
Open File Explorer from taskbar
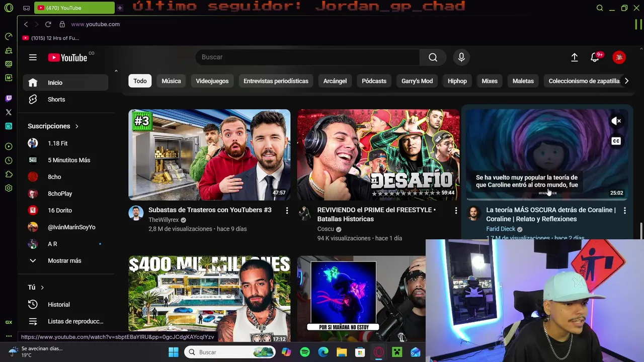pos(342,352)
